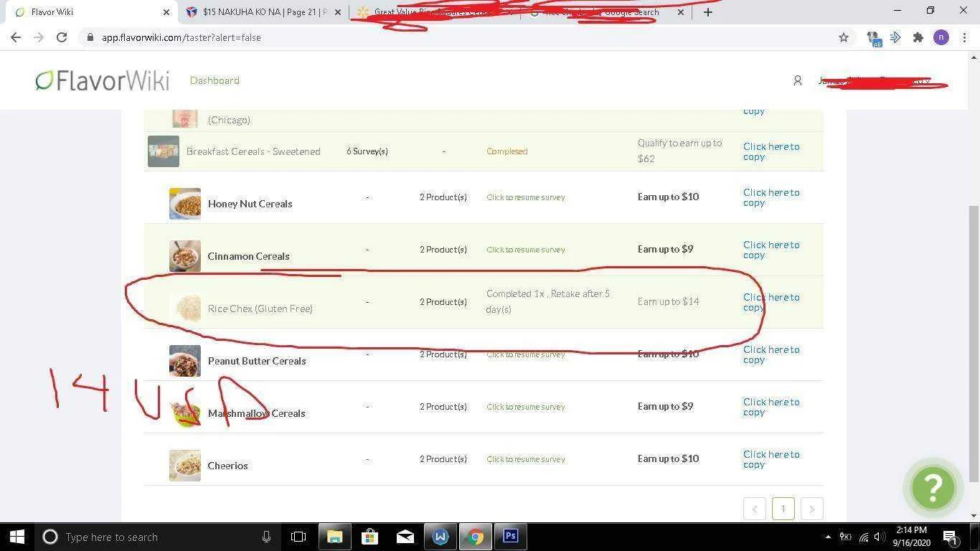Open the Breakfast Cereals - Sweetened thumbnail
The image size is (980, 551).
[164, 151]
